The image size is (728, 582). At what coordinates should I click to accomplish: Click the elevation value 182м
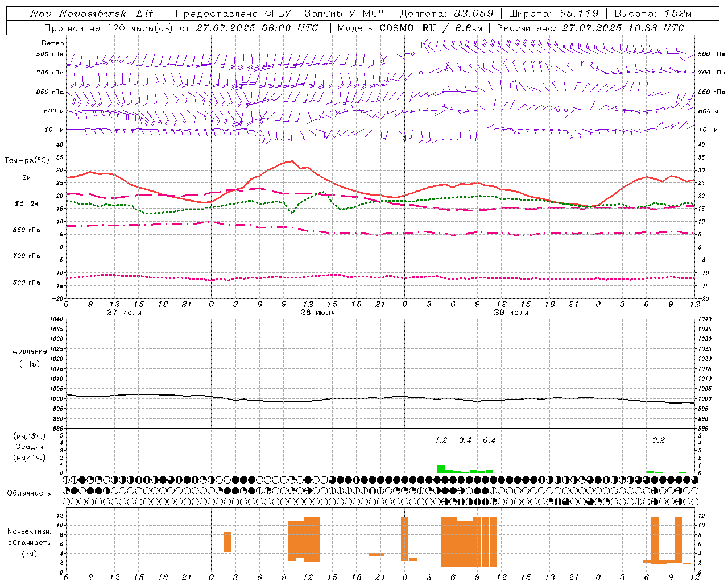pos(677,14)
